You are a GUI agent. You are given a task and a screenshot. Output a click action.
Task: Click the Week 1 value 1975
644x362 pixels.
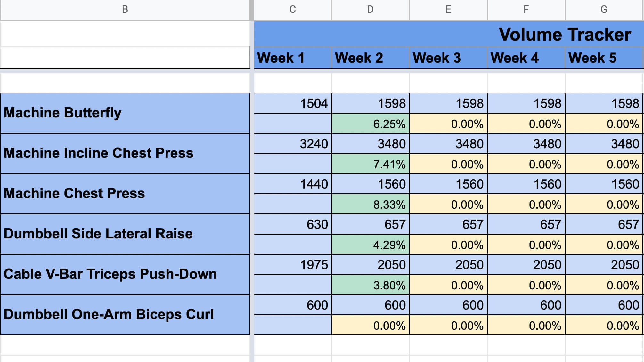pyautogui.click(x=293, y=265)
